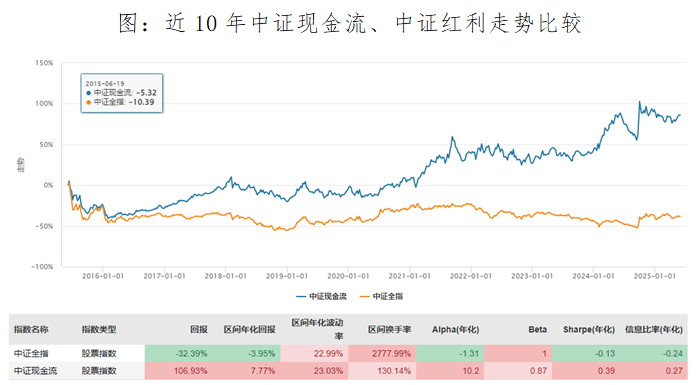
Task: Click the 2021-01-01 axis label
Action: coord(409,276)
